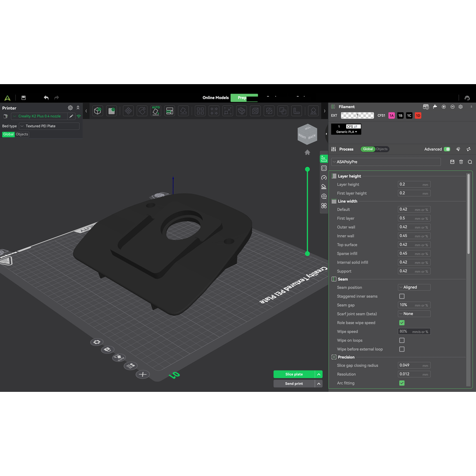
Task: Disable Role base wipe speed checkbox
Action: click(x=402, y=323)
